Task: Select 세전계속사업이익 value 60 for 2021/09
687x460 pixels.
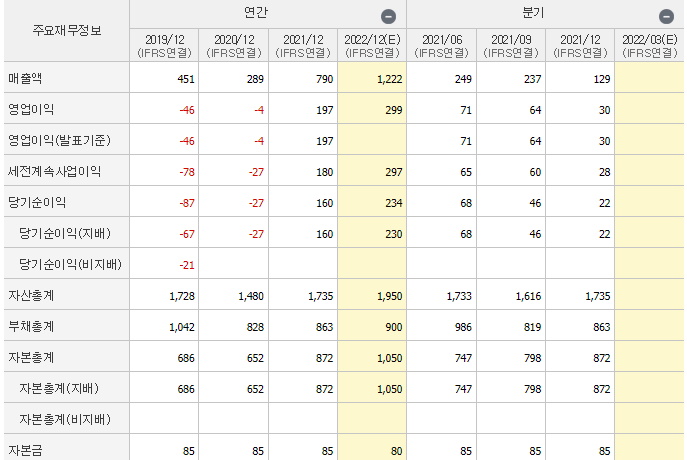Action: [535, 172]
